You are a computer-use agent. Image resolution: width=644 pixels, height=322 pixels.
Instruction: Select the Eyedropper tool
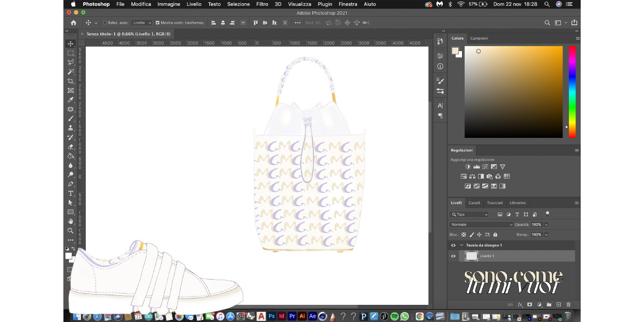70,100
